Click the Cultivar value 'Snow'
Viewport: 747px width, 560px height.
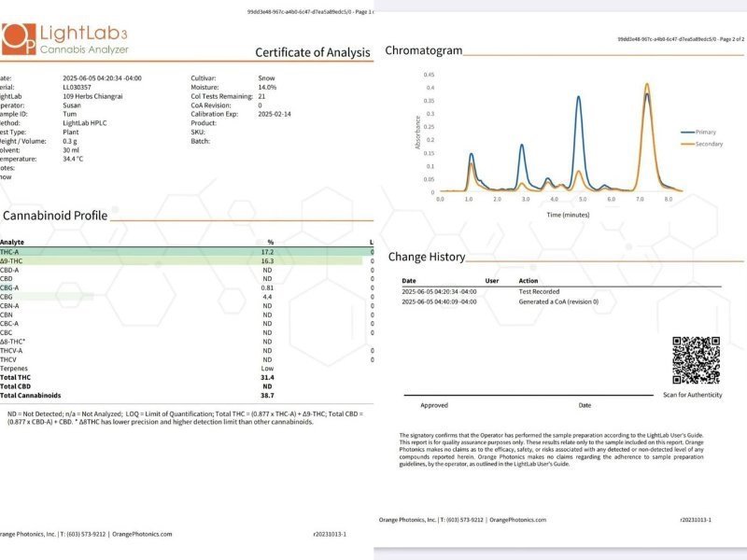[266, 78]
